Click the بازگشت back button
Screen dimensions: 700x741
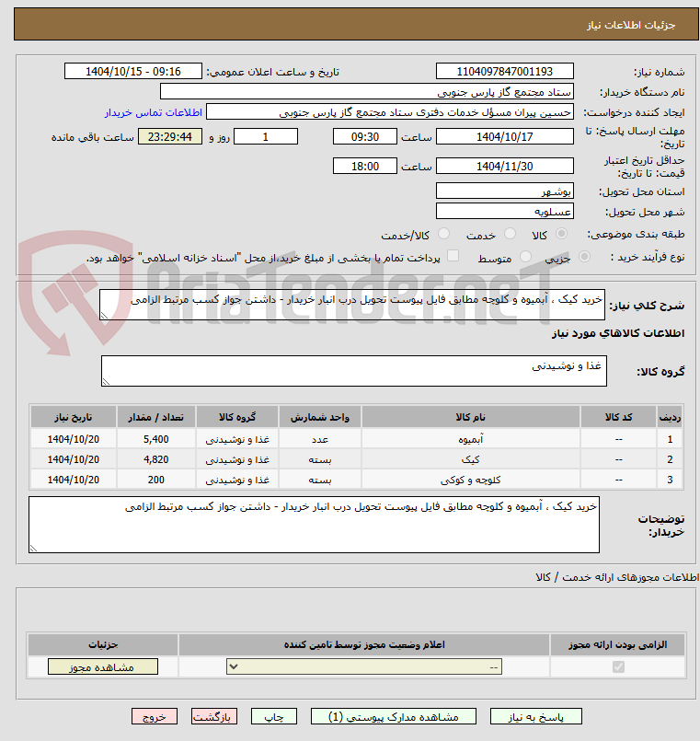click(x=214, y=716)
